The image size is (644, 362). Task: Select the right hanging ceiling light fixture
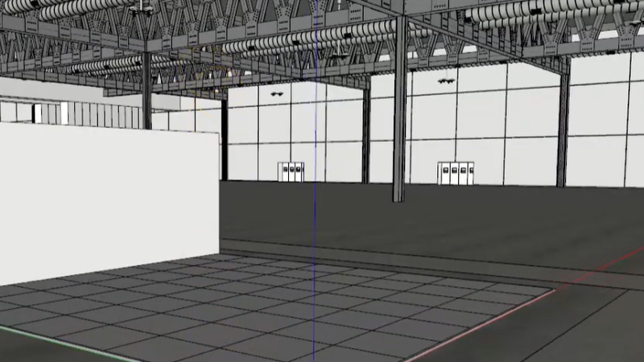pos(445,80)
